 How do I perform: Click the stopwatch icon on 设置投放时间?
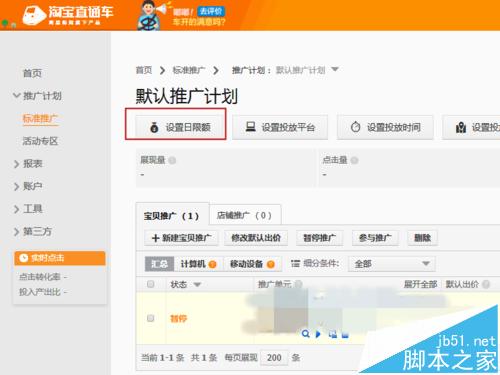coord(356,127)
